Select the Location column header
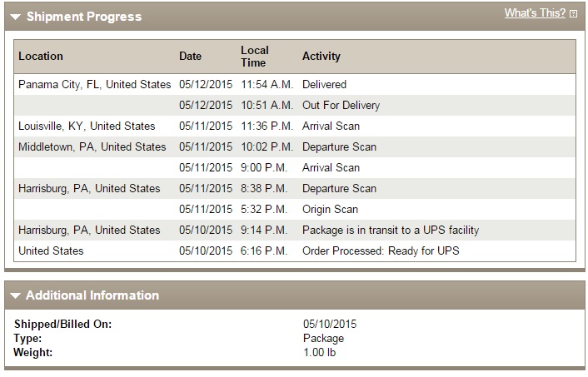Screen dimensions: 588x377 [41, 57]
